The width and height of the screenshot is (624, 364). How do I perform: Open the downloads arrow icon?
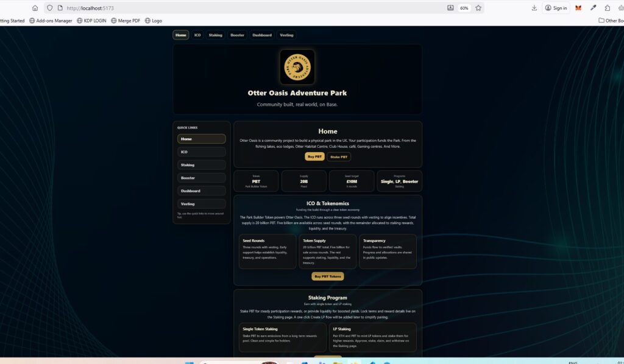[534, 8]
